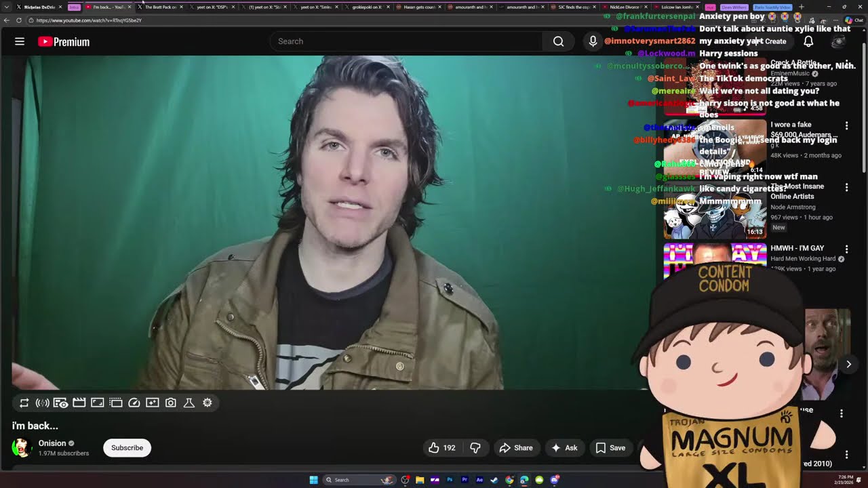This screenshot has height=488, width=868.
Task: Click the Ask button
Action: [564, 448]
